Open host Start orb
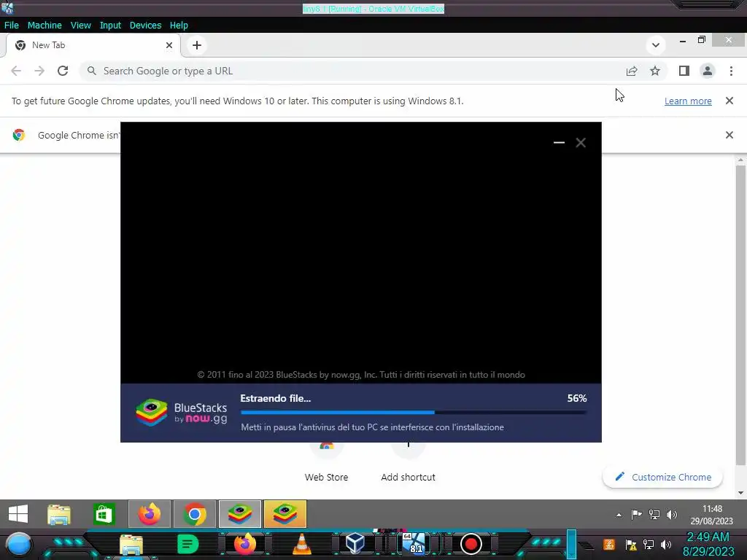This screenshot has height=560, width=747. [19, 545]
